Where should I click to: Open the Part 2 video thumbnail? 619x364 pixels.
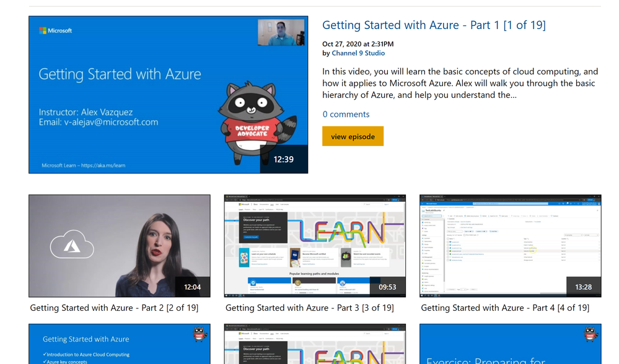tap(120, 246)
